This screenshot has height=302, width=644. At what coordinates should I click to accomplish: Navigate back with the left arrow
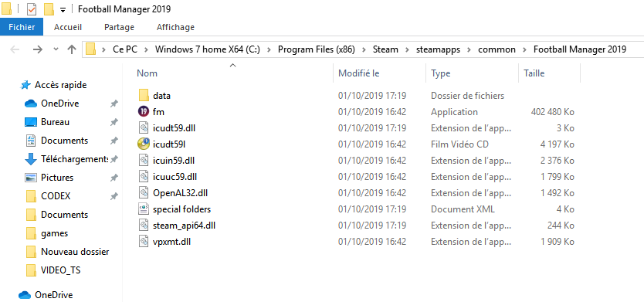point(15,49)
